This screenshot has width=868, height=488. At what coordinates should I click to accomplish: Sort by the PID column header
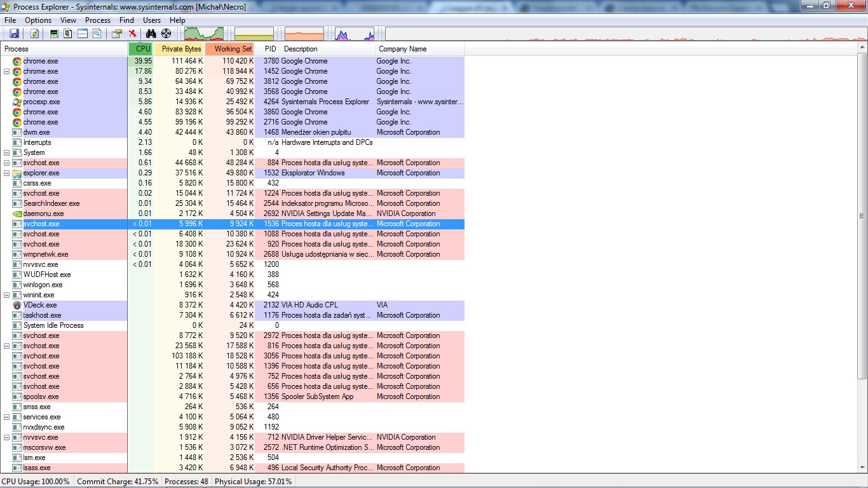pyautogui.click(x=268, y=49)
